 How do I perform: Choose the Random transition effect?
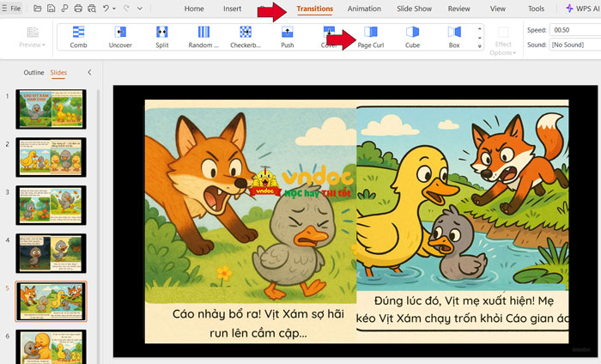203,37
